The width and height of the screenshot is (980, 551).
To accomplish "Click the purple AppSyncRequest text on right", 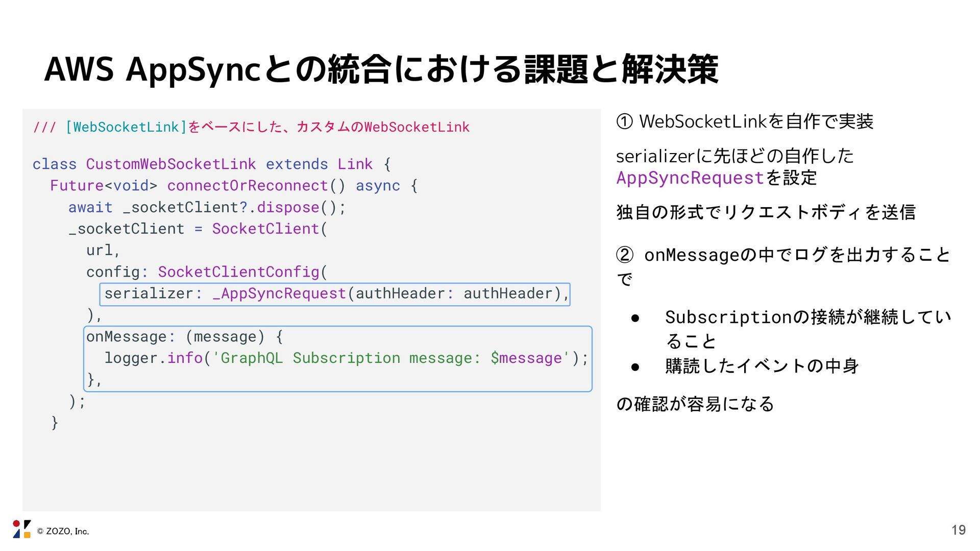I will (x=690, y=178).
